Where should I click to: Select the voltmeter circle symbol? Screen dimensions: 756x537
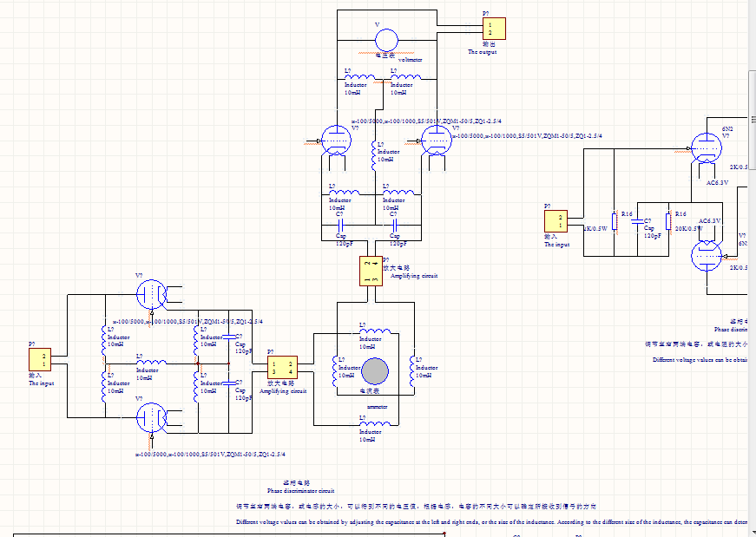point(386,40)
